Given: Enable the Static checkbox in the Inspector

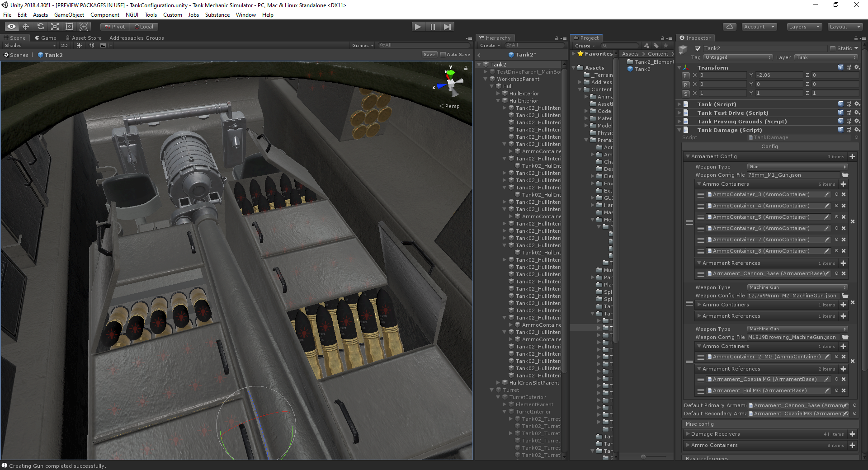Looking at the screenshot, I should pyautogui.click(x=833, y=48).
